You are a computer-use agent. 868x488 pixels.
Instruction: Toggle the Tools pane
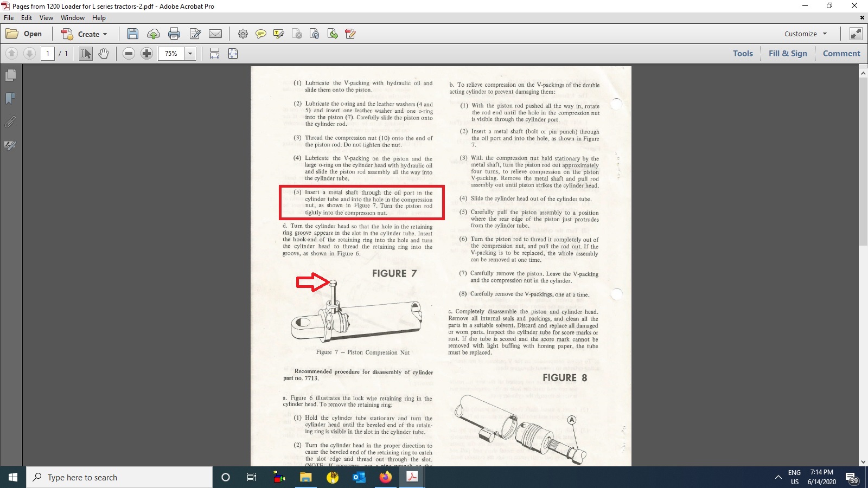click(743, 54)
